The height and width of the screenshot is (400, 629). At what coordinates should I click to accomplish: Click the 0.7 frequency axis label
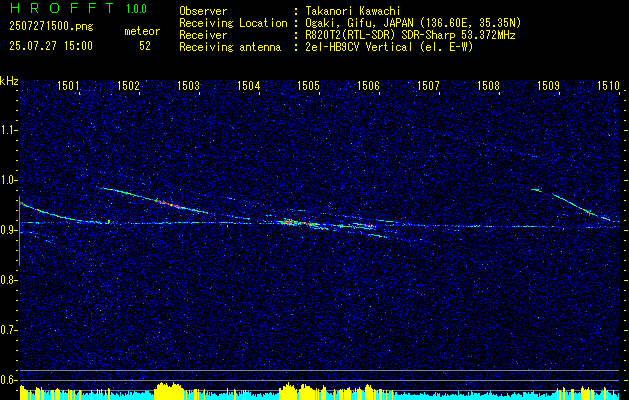[8, 330]
